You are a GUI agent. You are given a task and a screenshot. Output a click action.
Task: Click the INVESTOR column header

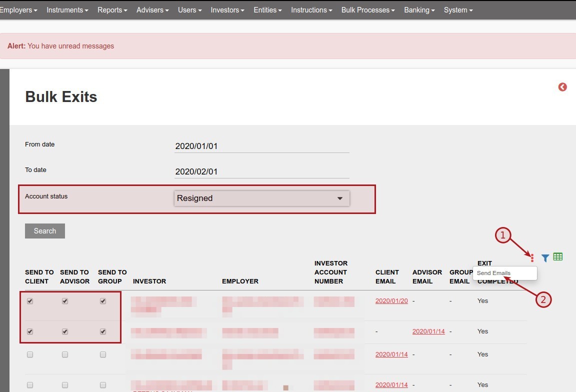[x=149, y=281]
